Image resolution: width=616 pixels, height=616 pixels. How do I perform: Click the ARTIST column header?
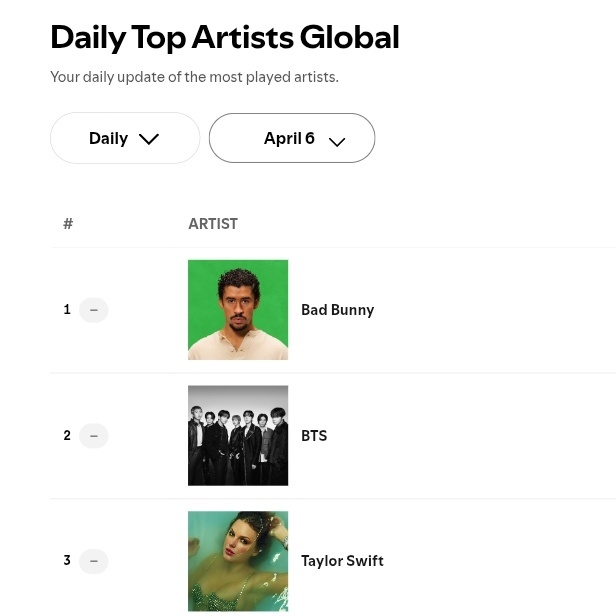pos(213,224)
